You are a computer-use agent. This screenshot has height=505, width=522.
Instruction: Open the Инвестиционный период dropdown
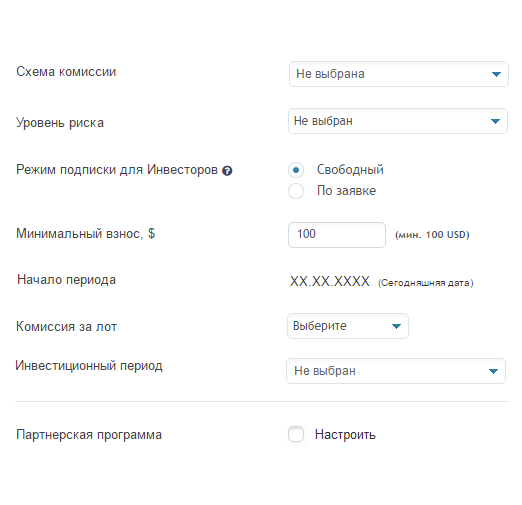pos(396,371)
